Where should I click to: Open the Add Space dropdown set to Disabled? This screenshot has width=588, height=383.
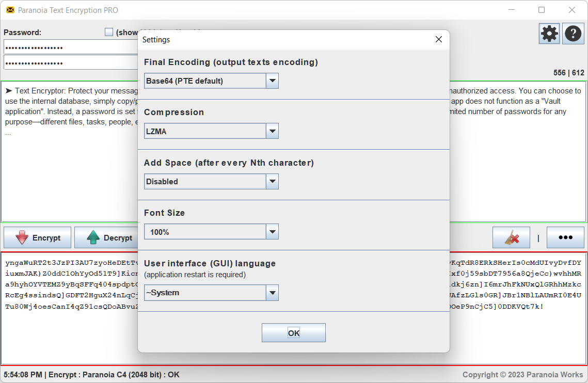coord(272,181)
